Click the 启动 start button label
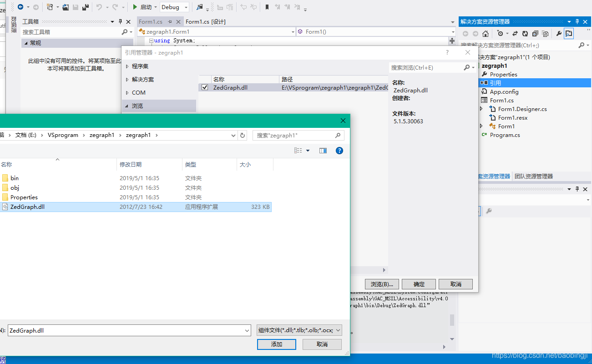 (146, 7)
